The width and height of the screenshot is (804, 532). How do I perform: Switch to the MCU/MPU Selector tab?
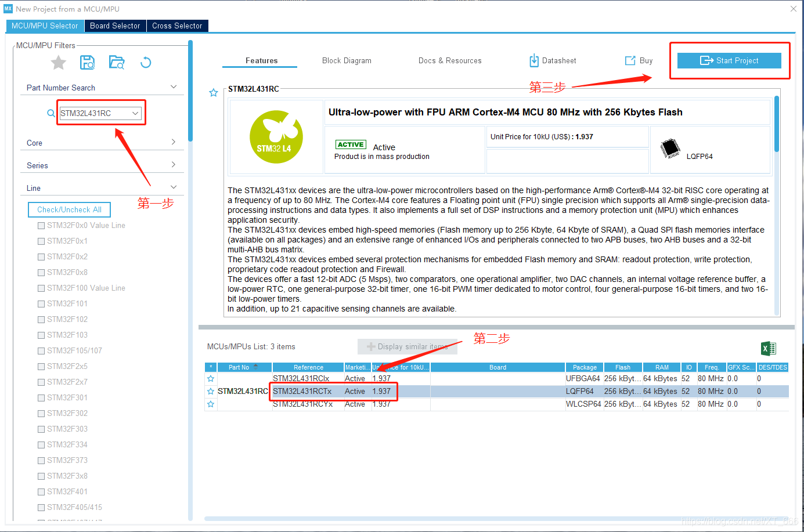[45, 26]
